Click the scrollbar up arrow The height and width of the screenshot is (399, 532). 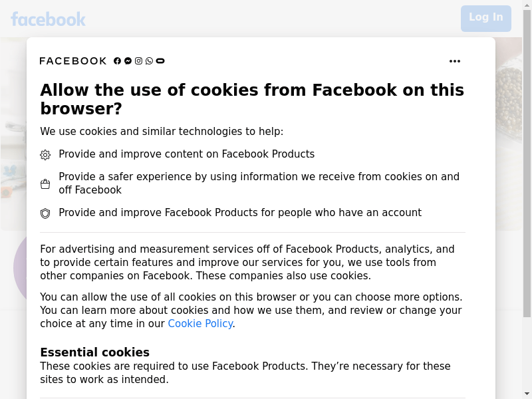tap(527, 4)
